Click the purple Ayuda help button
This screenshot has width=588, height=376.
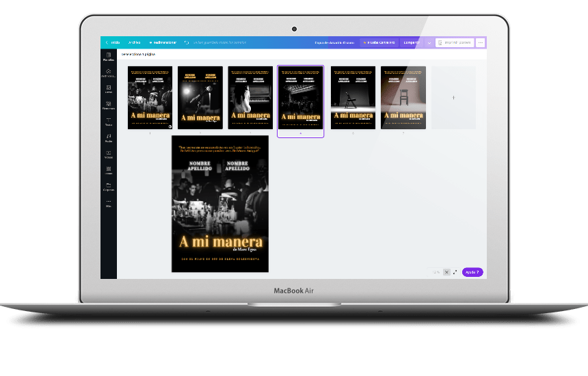(x=472, y=272)
